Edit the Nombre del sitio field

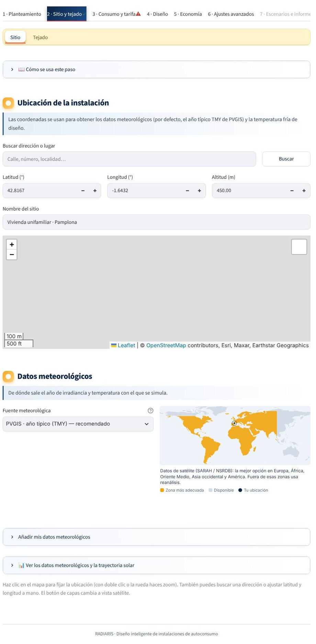click(156, 222)
